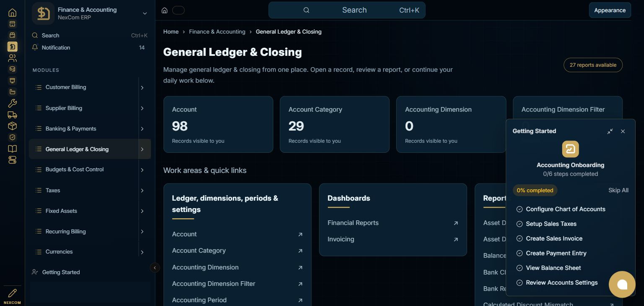Click the top bar Search field
This screenshot has width=644, height=306.
click(347, 10)
